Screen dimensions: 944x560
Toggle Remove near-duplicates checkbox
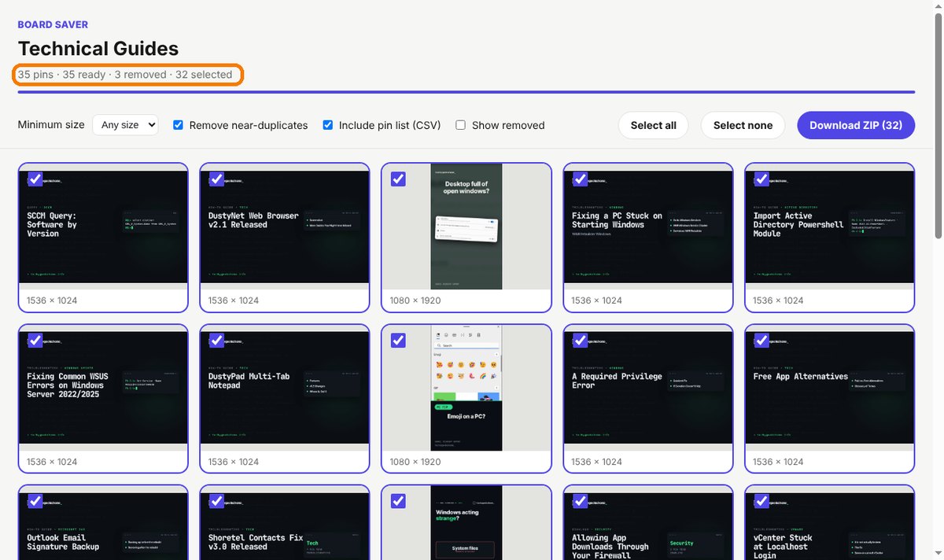pyautogui.click(x=179, y=125)
